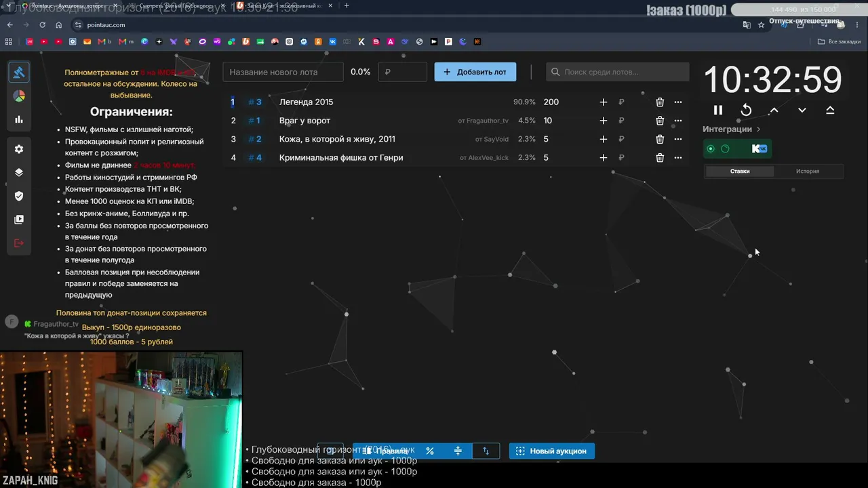Click the double-up timer icon
Viewport: 868px width, 488px height.
click(830, 110)
